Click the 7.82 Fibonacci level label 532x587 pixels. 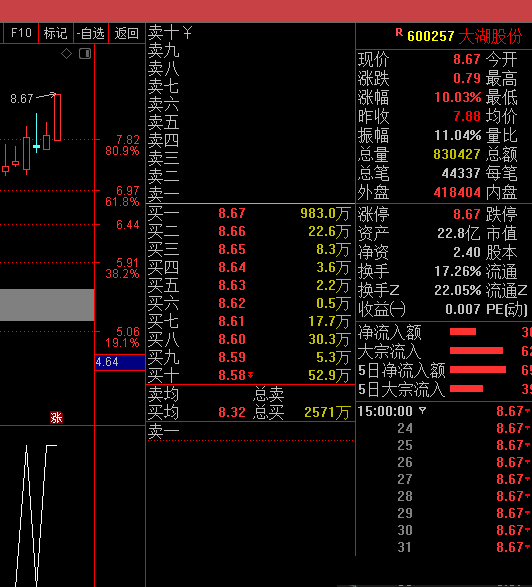(128, 140)
